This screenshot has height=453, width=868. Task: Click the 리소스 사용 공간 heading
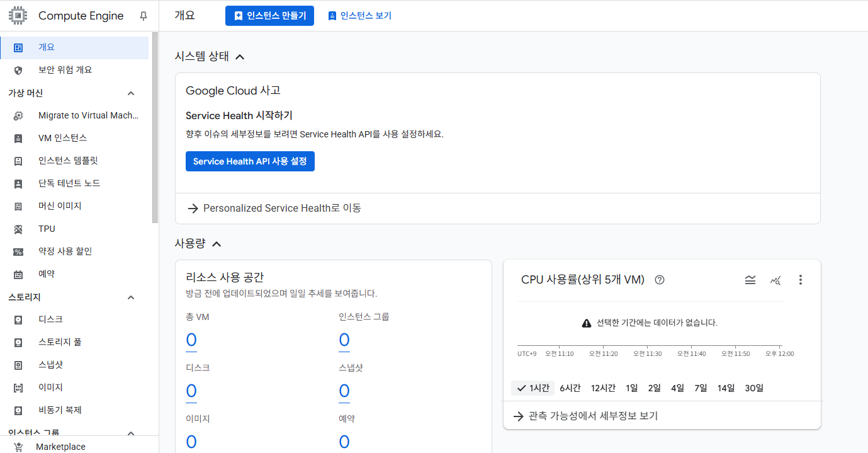point(225,277)
